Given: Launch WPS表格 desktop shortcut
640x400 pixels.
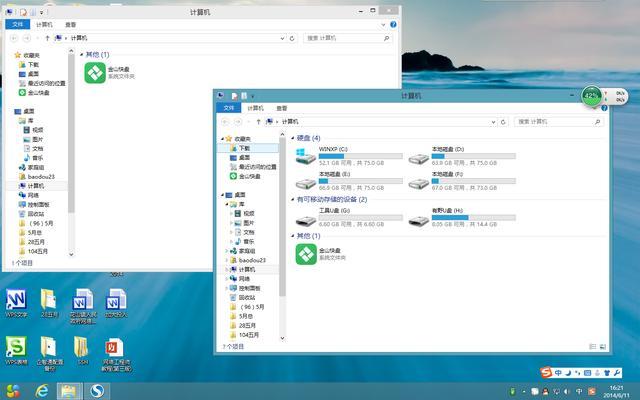Looking at the screenshot, I should coord(16,347).
